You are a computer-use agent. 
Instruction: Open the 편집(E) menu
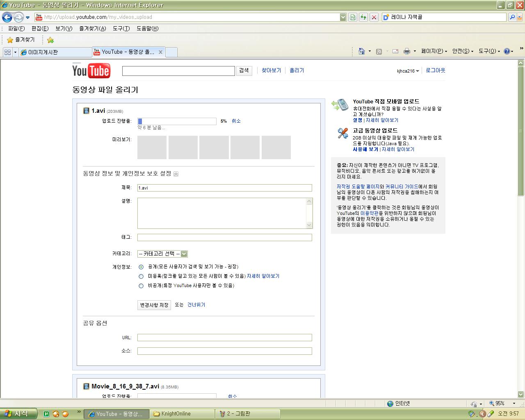[x=40, y=28]
